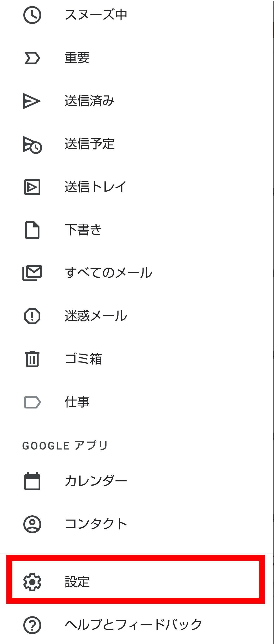Select the 仕事 label
This screenshot has height=644, width=274.
pyautogui.click(x=77, y=402)
